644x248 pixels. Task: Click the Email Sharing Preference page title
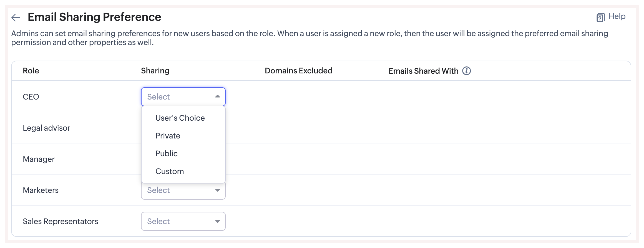coord(94,17)
